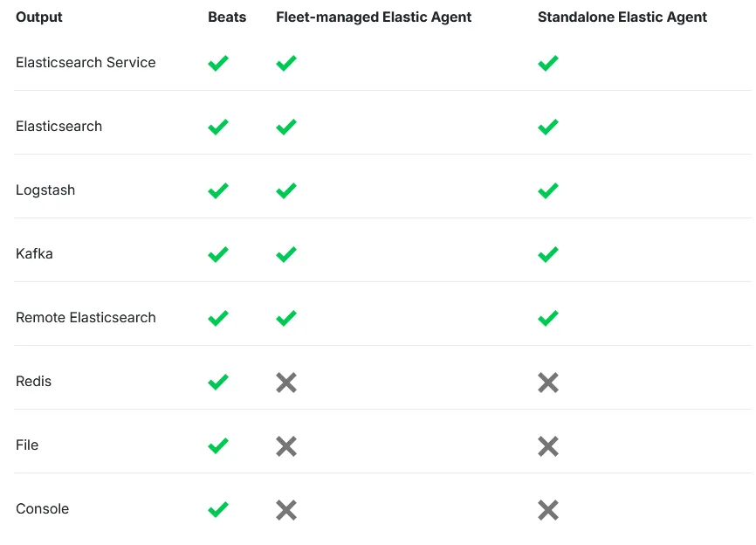
Task: Click the Fleet-managed checkmark in Elasticsearch row
Action: pos(286,127)
